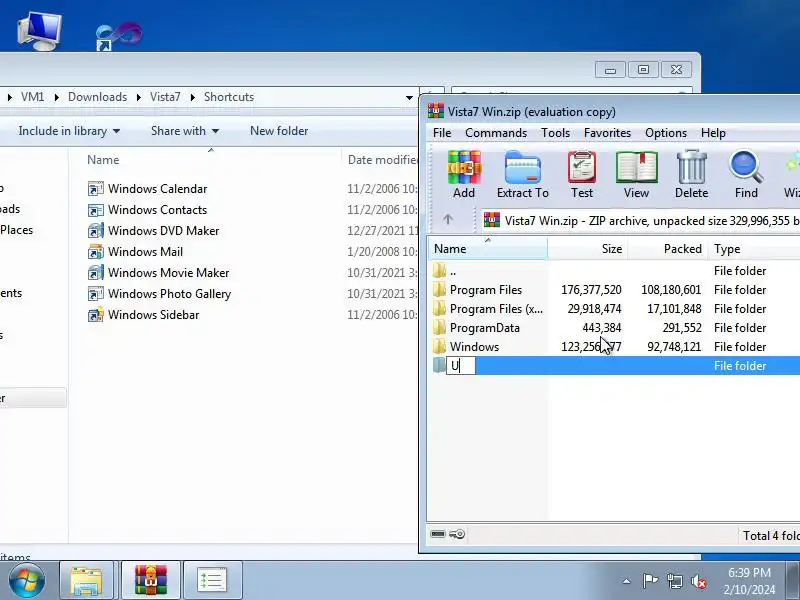800x600 pixels.
Task: Open the Options menu
Action: 666,133
